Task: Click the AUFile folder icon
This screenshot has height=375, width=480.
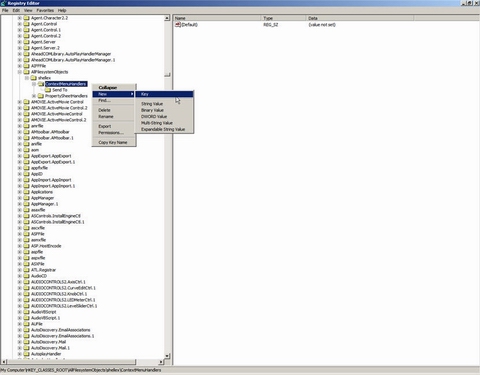Action: tap(27, 324)
